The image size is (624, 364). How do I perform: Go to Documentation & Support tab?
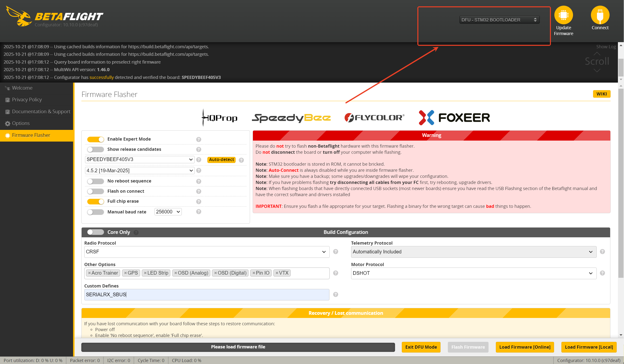pyautogui.click(x=41, y=111)
